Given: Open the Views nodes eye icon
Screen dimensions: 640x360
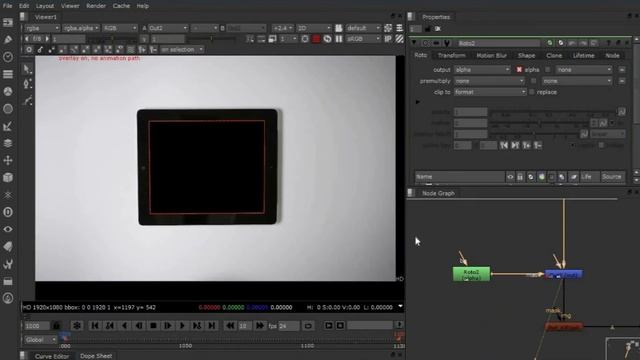Looking at the screenshot, I should (x=8, y=229).
